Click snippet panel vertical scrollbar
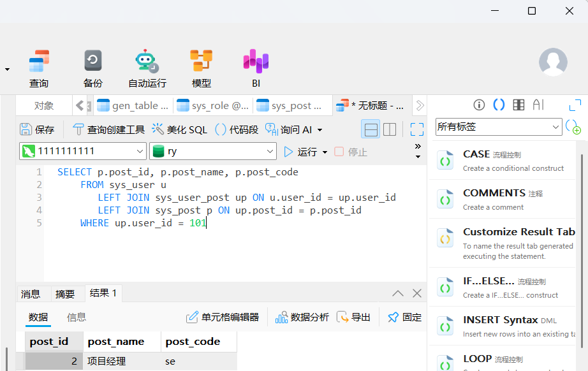 coord(582,251)
